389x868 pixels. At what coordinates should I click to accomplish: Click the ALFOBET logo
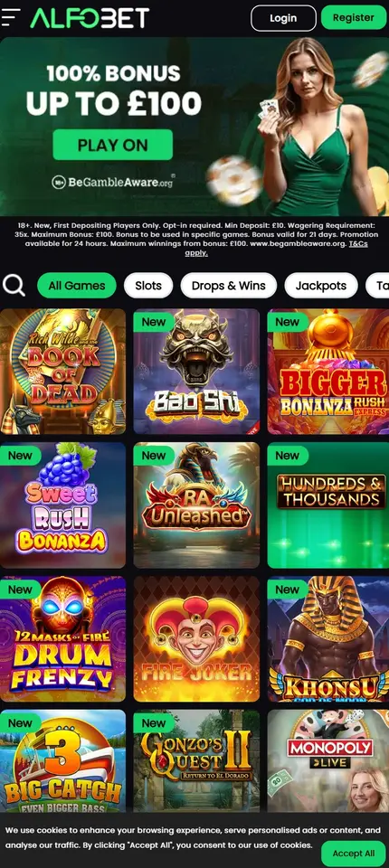(90, 18)
